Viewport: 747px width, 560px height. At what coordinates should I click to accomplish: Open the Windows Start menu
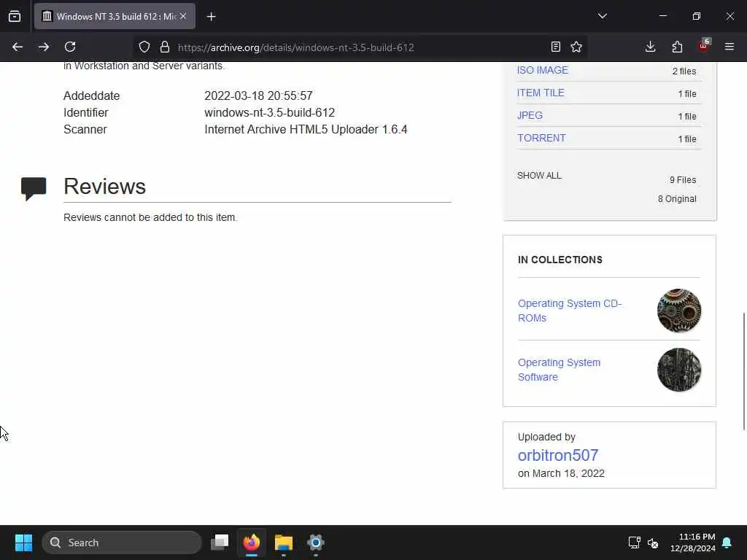pyautogui.click(x=23, y=542)
